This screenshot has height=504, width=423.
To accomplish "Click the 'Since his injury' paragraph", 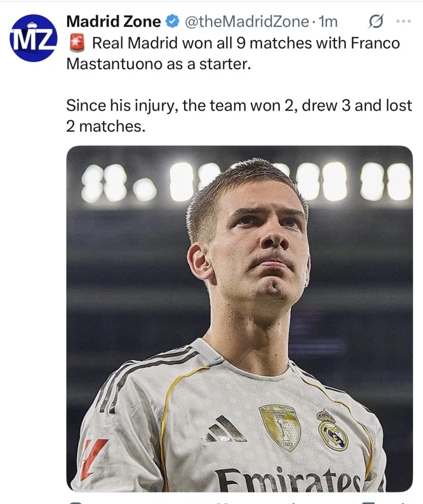I will coord(238,106).
